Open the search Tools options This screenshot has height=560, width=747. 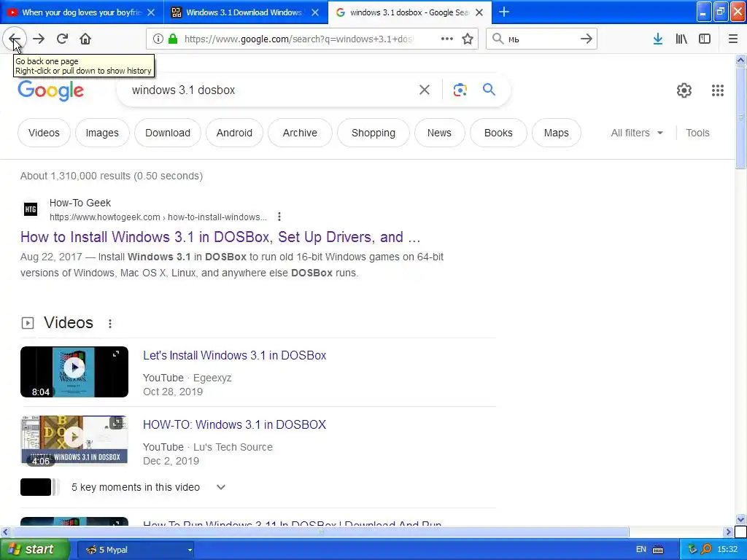(x=697, y=133)
